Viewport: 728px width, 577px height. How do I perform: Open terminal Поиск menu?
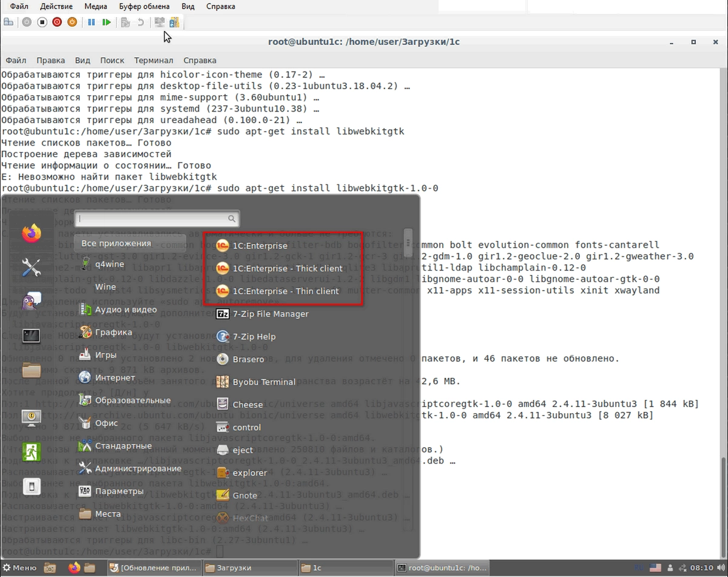[x=112, y=60]
